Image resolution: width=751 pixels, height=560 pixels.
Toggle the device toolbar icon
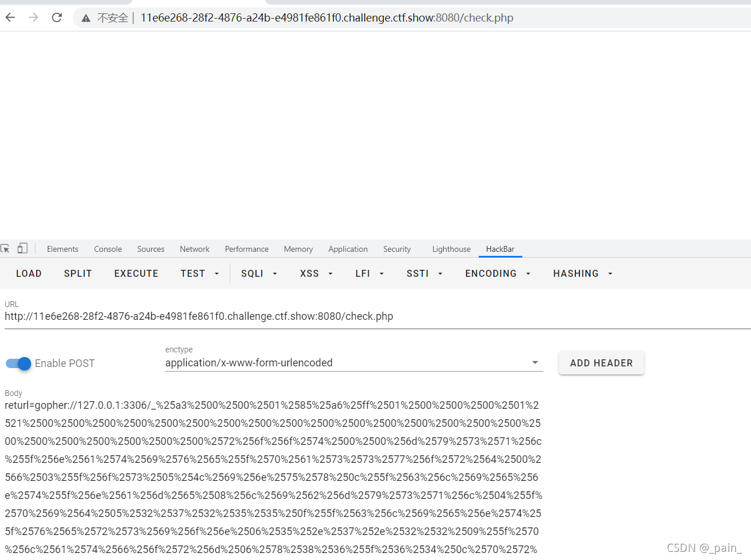[22, 248]
